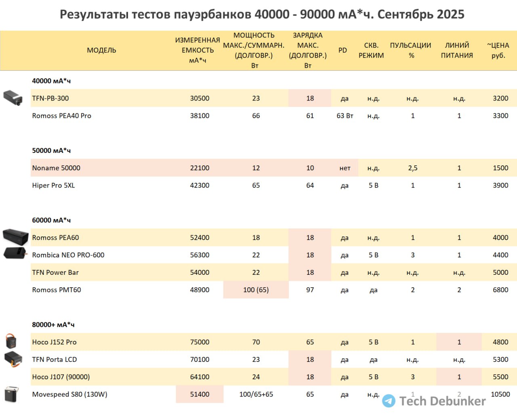Click measured capacity 54000 for TFN Power Bar
The width and height of the screenshot is (517, 420).
pyautogui.click(x=200, y=272)
